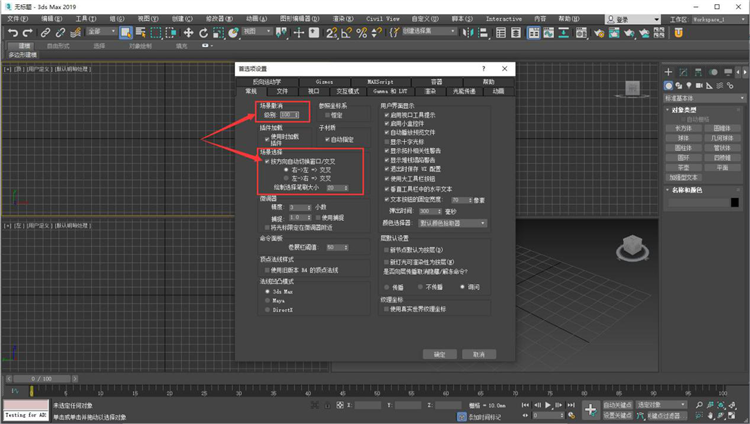Viewport: 750px width, 424px height.
Task: Activate the Select and Scale tool
Action: 218,33
